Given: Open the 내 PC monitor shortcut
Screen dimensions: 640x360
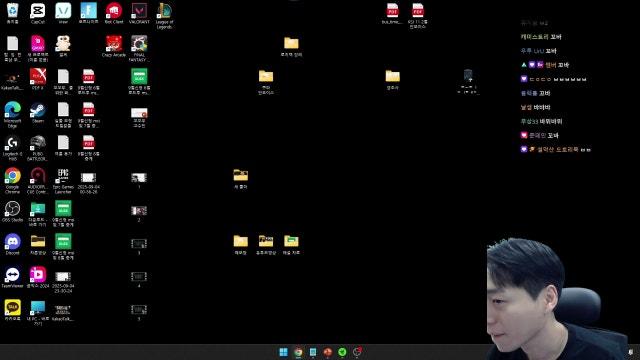Looking at the screenshot, I should click(38, 313).
